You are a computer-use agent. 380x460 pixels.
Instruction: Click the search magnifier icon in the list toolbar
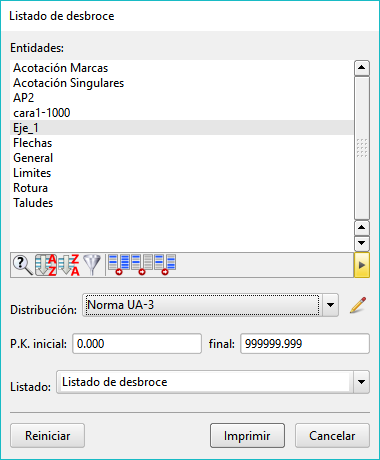23,265
